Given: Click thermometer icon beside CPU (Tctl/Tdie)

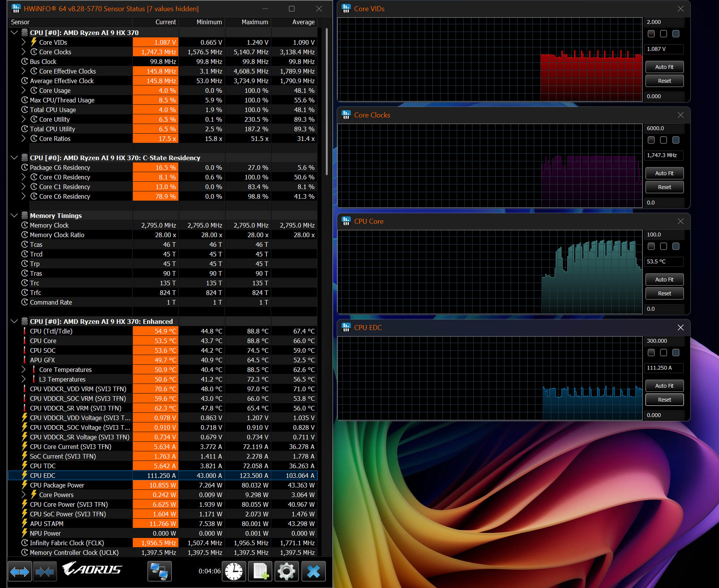Looking at the screenshot, I should [x=25, y=331].
